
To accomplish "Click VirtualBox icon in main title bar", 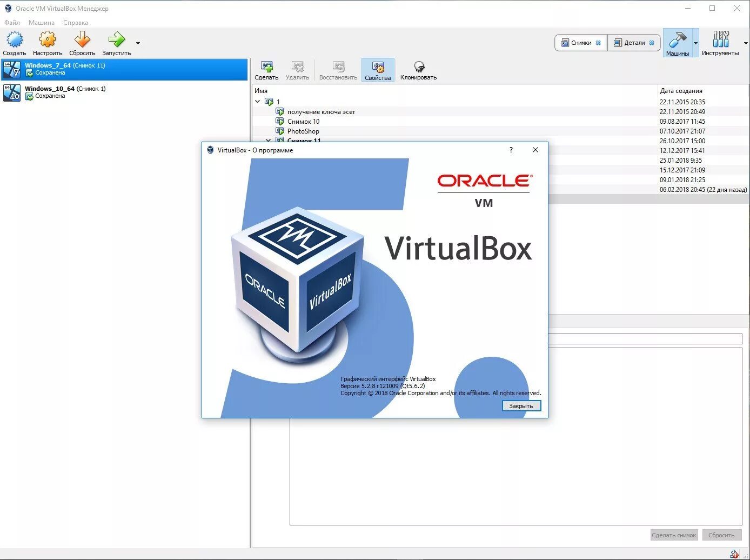I will (x=8, y=8).
